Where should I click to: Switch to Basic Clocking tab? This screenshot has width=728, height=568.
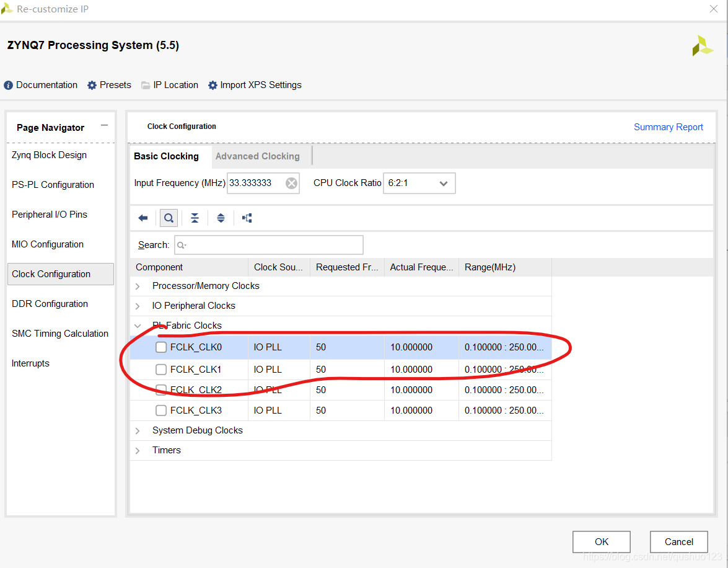click(x=166, y=156)
